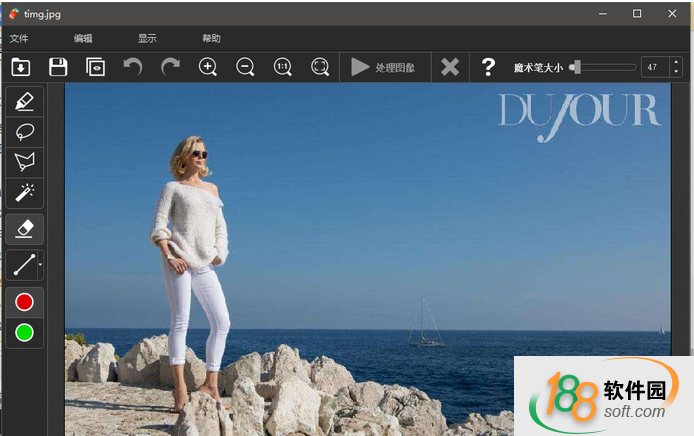Viewport: 694px width, 436px height.
Task: Click the 魔术笔大小 slider track
Action: 605,67
